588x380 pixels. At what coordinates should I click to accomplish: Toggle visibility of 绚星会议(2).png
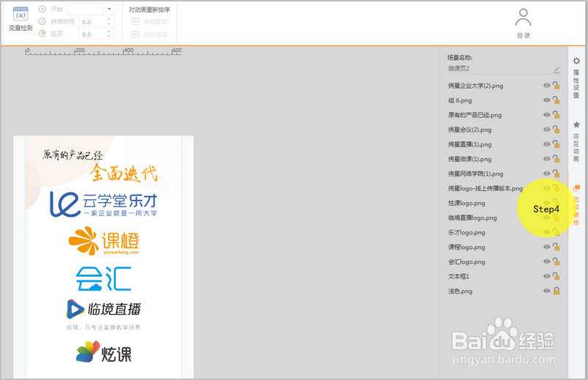coord(547,130)
